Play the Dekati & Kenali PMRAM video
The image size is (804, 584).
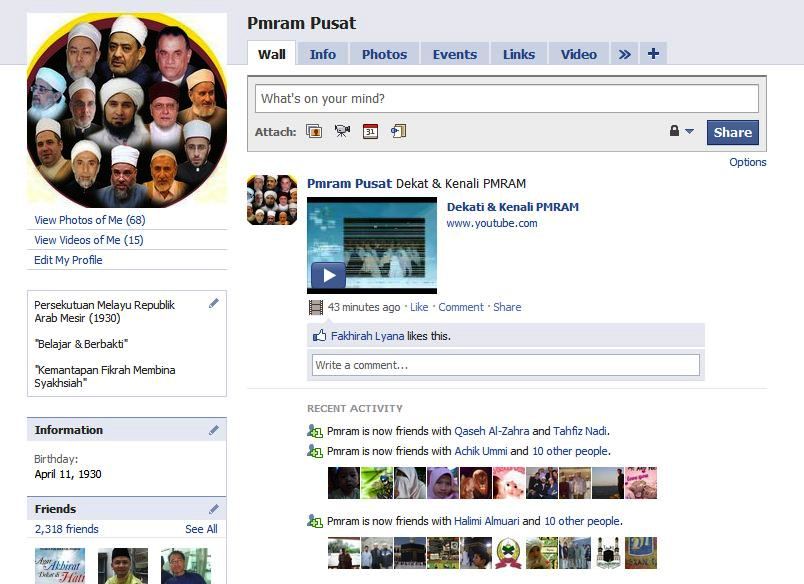(328, 275)
